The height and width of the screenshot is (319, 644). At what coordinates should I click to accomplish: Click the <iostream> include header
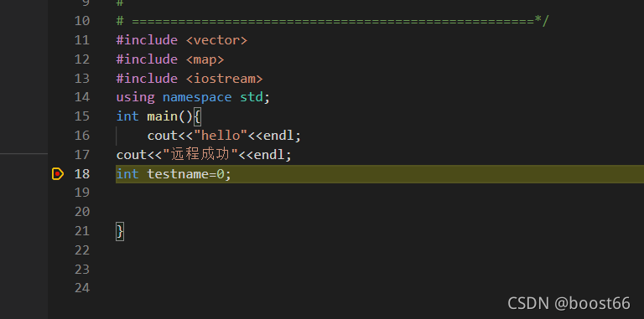pyautogui.click(x=224, y=79)
